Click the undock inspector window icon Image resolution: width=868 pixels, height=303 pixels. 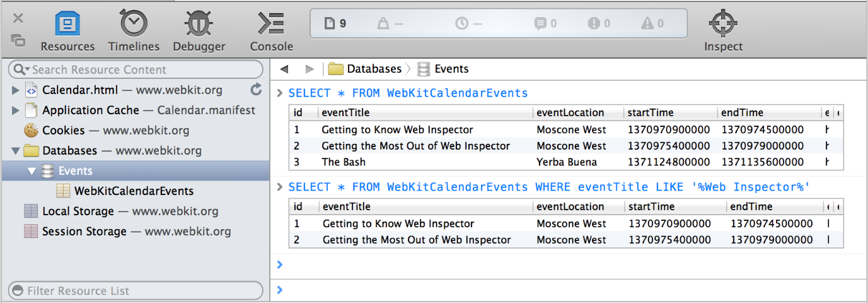tap(18, 40)
